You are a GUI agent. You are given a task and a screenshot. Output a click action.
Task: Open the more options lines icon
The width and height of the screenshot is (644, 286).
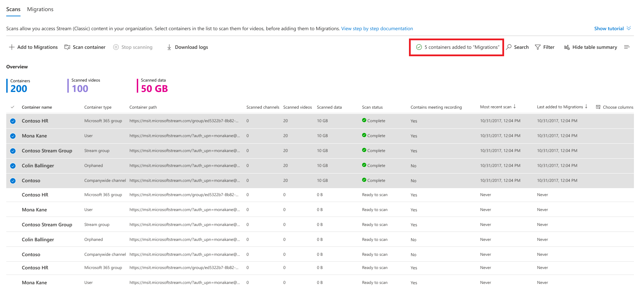coord(627,47)
